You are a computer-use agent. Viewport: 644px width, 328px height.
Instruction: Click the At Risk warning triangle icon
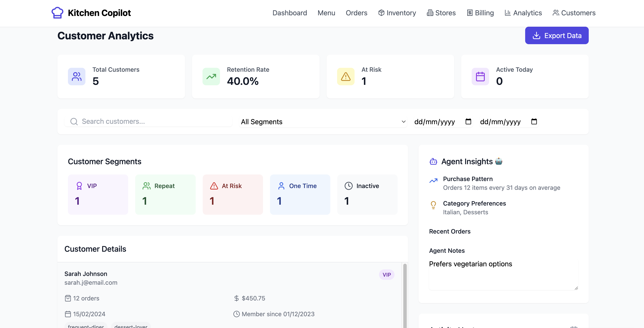(x=346, y=77)
